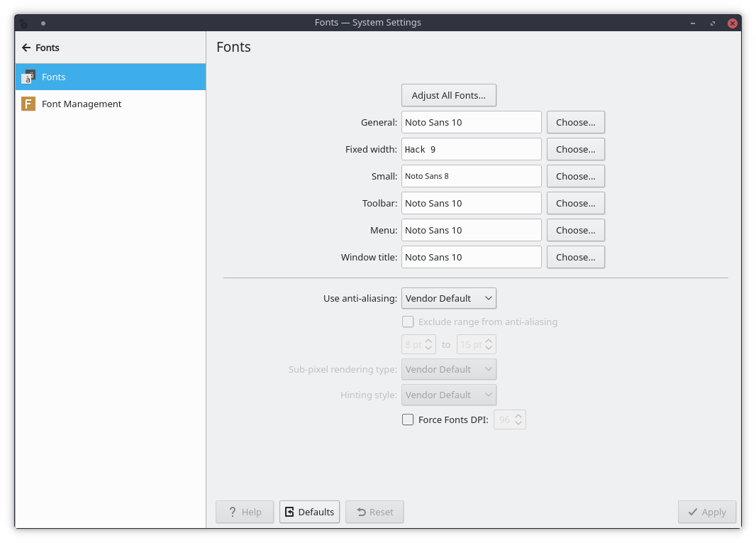Viewport: 756px width, 543px height.
Task: Click the back arrow above the sidebar
Action: coord(26,48)
